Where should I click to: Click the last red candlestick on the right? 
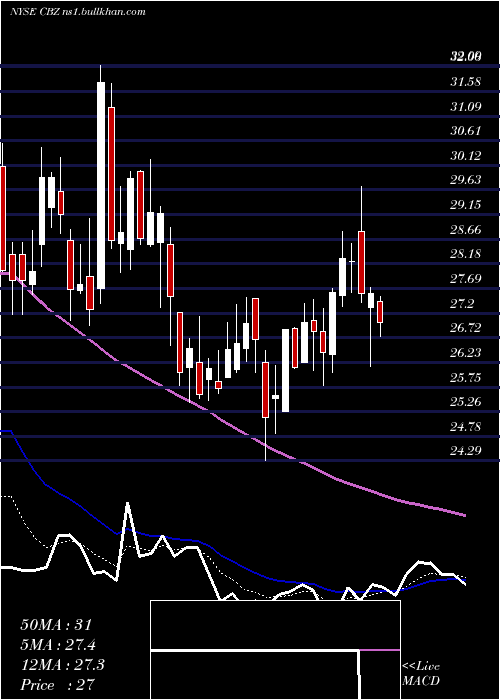[x=380, y=312]
